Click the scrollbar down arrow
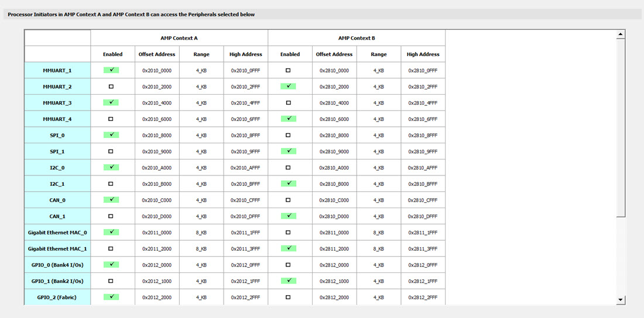Image resolution: width=644 pixels, height=318 pixels. [x=621, y=300]
